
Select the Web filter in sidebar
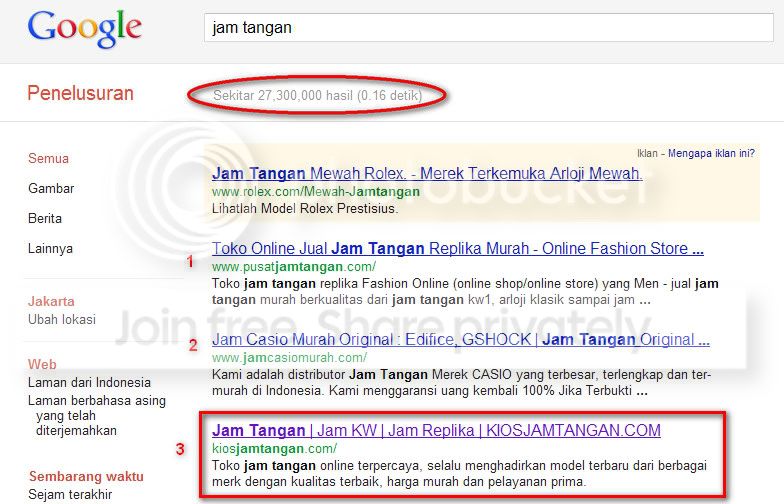[x=42, y=364]
